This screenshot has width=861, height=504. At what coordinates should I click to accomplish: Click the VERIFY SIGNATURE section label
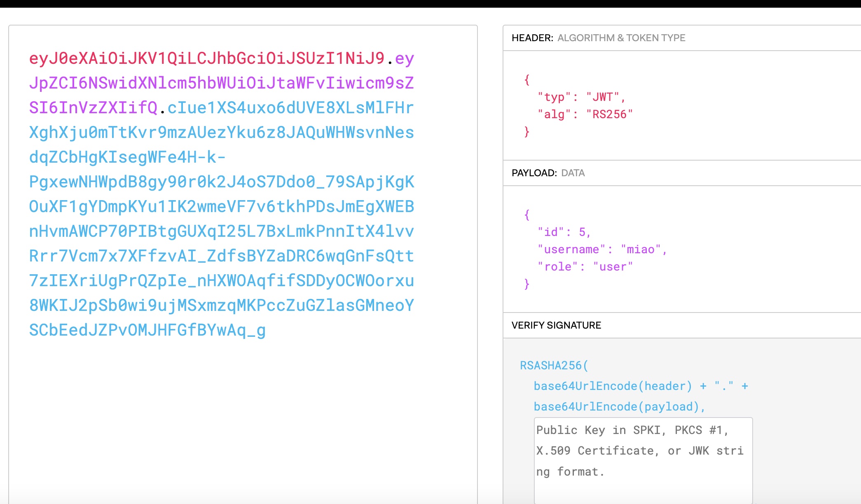(556, 325)
